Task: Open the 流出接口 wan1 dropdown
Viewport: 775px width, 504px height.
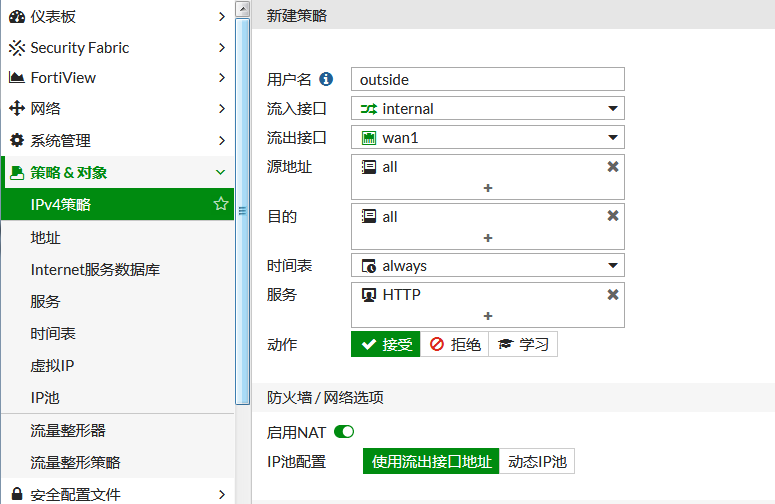Action: 488,138
